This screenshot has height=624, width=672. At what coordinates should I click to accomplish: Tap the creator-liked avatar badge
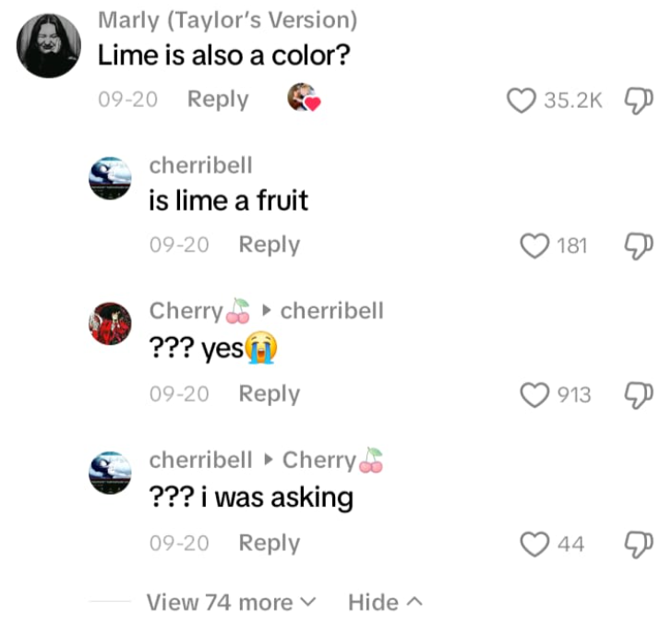point(303,98)
